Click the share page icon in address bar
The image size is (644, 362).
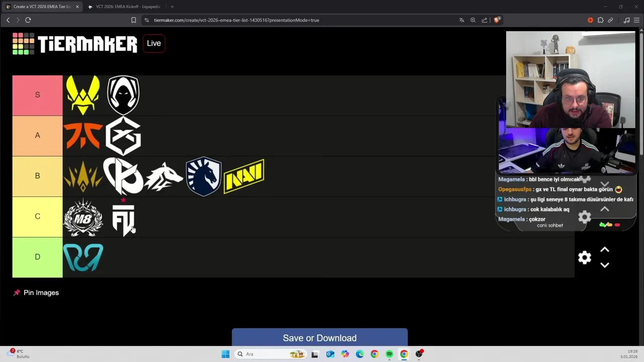[485, 20]
